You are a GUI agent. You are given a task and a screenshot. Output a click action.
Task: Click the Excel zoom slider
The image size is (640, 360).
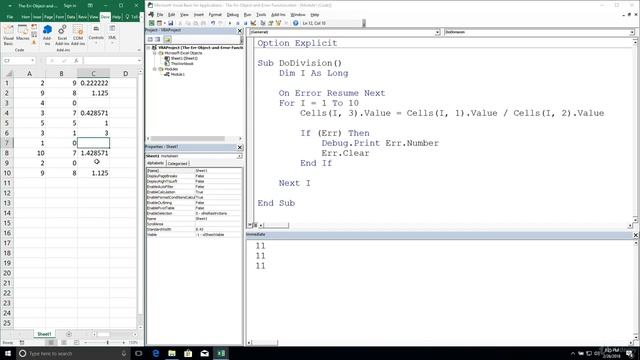[108, 342]
